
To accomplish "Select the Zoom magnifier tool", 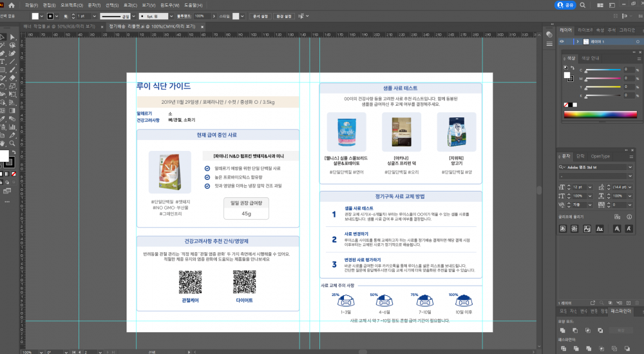I will [x=12, y=144].
